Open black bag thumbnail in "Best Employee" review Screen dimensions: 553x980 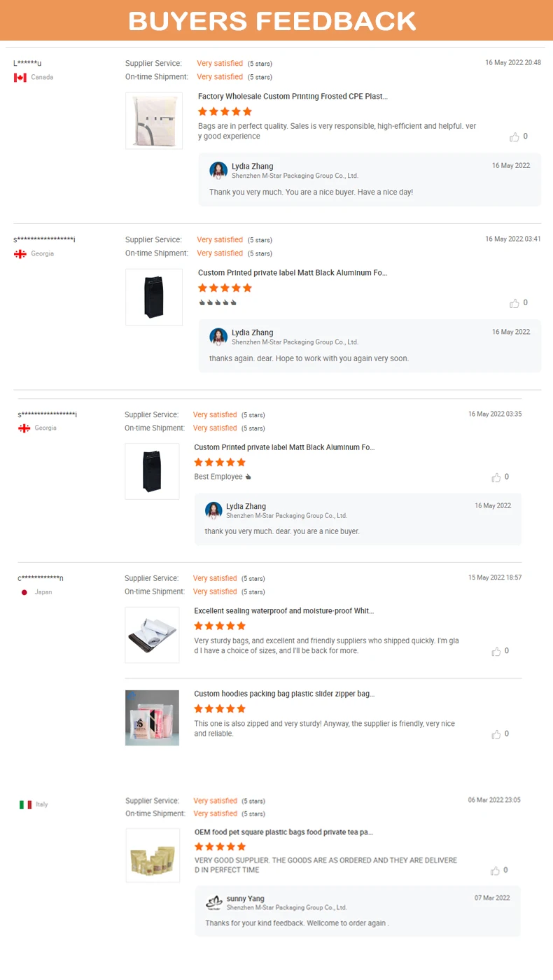(x=152, y=471)
